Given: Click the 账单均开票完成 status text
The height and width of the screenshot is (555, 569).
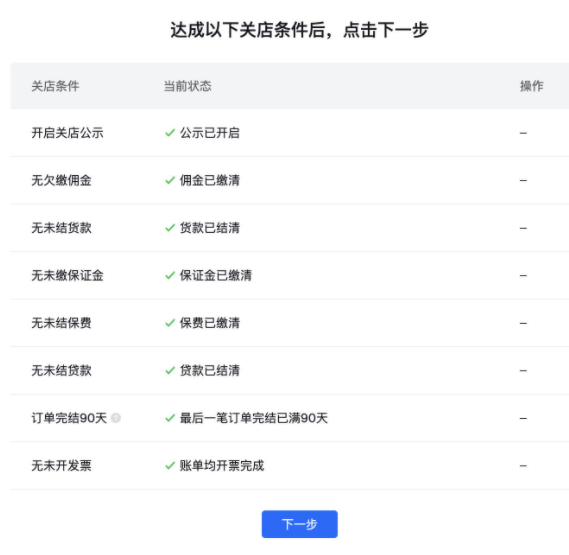Looking at the screenshot, I should click(222, 466).
